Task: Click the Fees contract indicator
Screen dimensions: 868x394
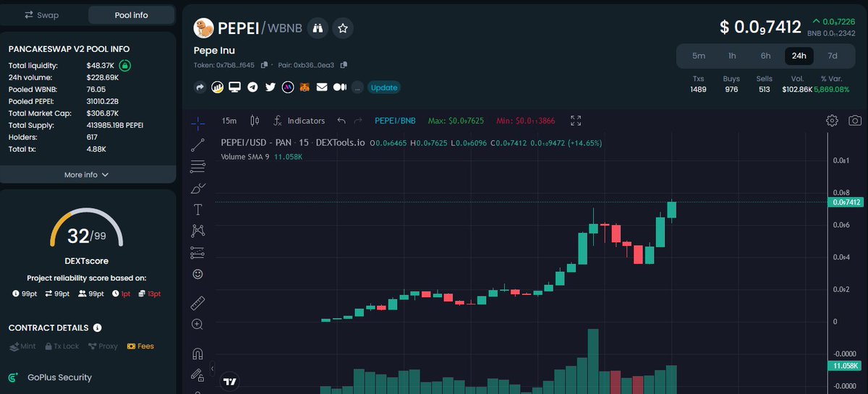Action: pos(140,346)
